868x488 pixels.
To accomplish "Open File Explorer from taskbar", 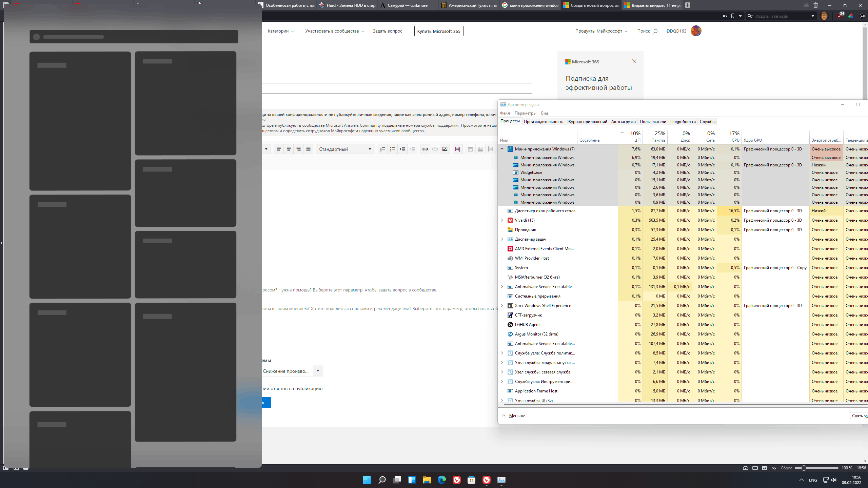I will tap(427, 480).
